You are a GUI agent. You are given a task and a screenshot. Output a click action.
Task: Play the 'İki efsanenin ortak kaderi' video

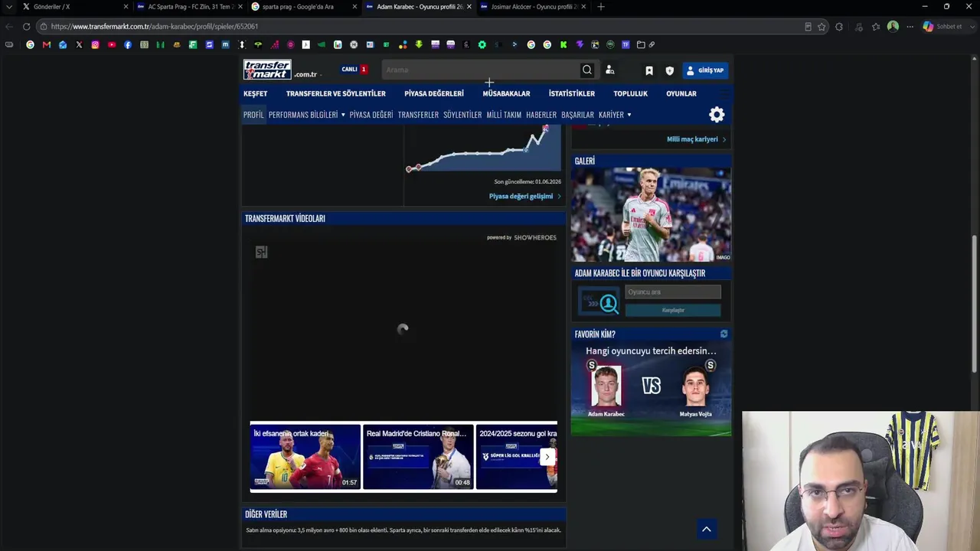[x=305, y=457]
